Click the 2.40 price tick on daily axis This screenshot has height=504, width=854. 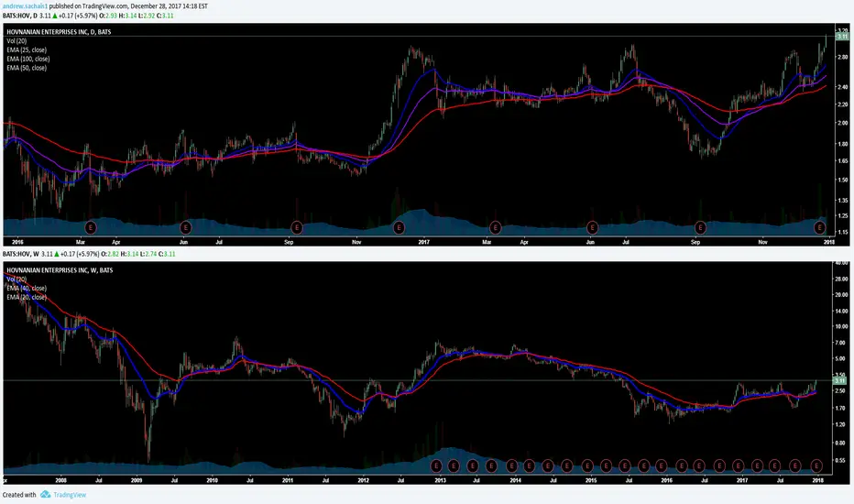[x=842, y=87]
